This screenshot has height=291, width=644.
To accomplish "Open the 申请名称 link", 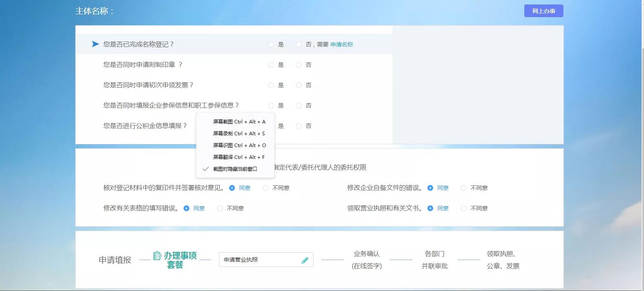I will tap(342, 44).
